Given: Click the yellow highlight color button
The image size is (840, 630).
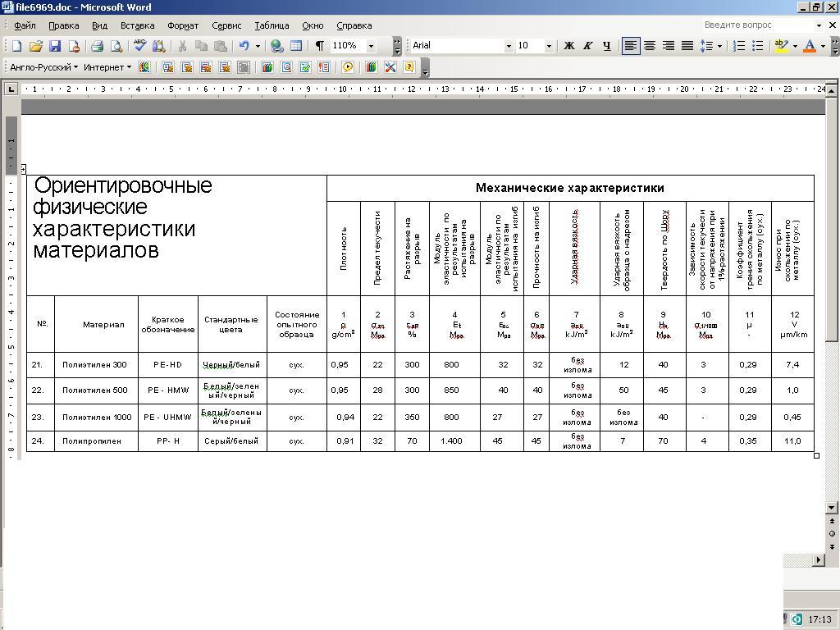Looking at the screenshot, I should [781, 46].
